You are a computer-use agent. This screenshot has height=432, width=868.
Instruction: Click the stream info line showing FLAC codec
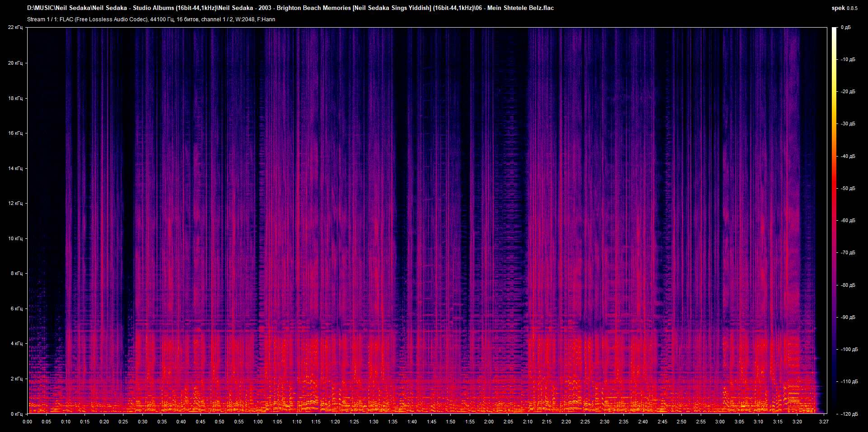151,19
